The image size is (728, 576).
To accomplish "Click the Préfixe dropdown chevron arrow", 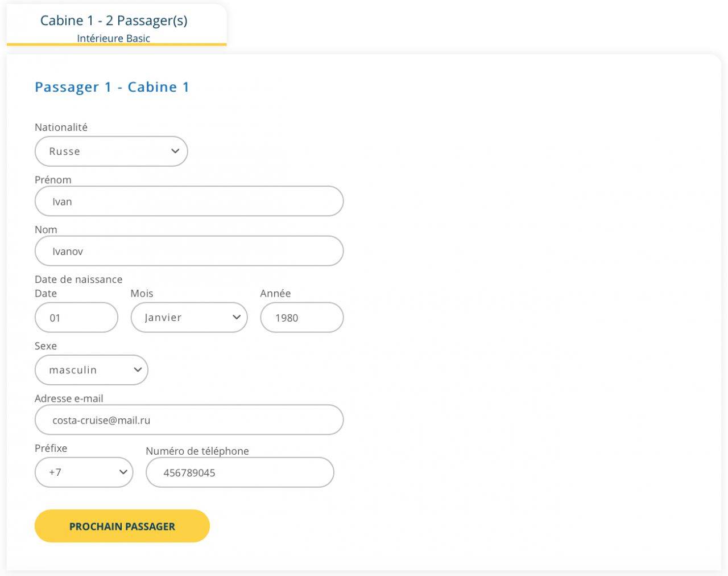I will pyautogui.click(x=123, y=472).
